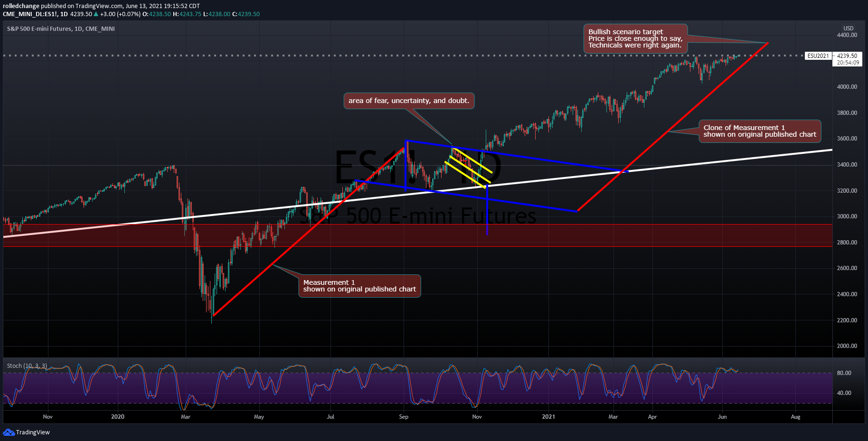Image resolution: width=868 pixels, height=441 pixels.
Task: Click the TradingView wordmark at bottom left
Action: [33, 432]
